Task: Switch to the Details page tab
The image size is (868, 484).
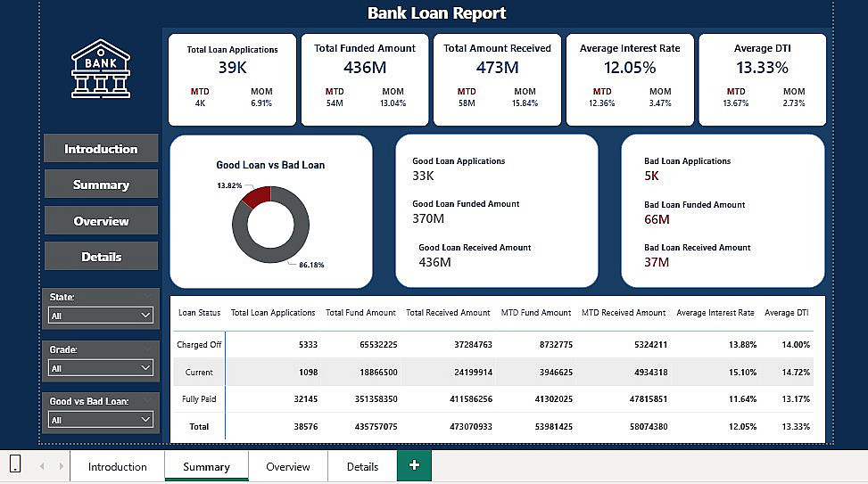Action: pos(362,466)
